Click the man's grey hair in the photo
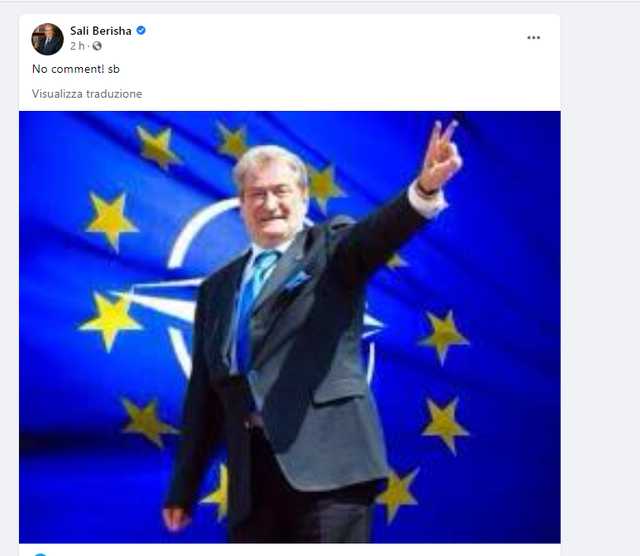The width and height of the screenshot is (640, 556). point(270,162)
